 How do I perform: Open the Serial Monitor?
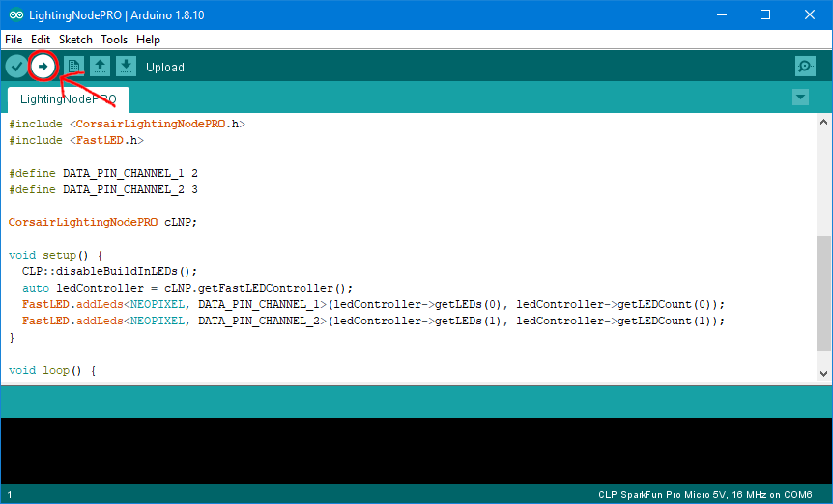pos(805,67)
